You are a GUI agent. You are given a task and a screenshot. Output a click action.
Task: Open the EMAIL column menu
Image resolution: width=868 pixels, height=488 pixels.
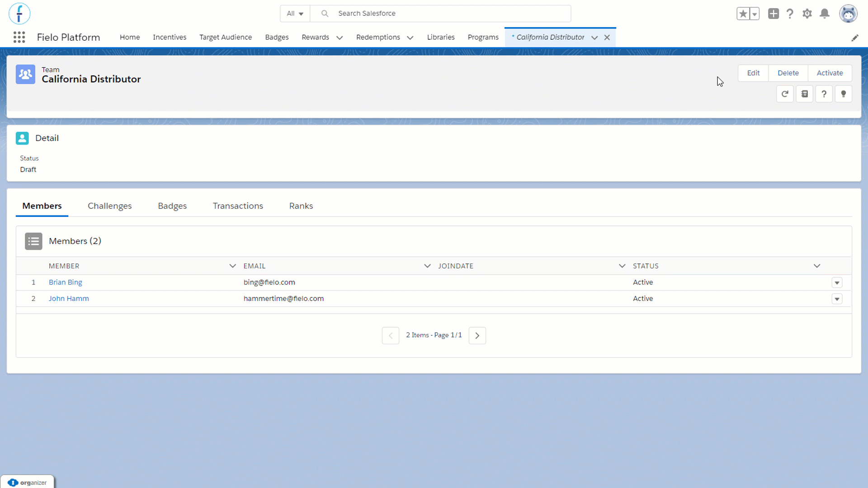point(427,266)
